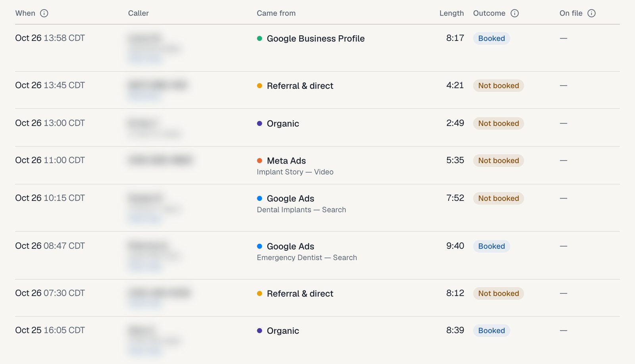The image size is (635, 364).
Task: Click the Outcome column header text
Action: coord(489,13)
